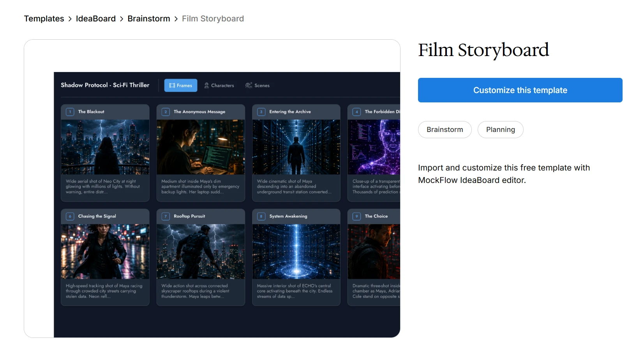Open The Choice frame image

coord(374,251)
